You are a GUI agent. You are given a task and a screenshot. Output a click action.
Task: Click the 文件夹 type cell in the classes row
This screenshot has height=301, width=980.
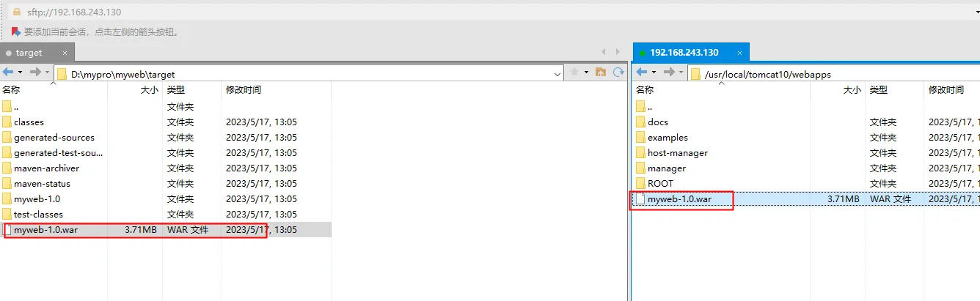click(x=180, y=122)
